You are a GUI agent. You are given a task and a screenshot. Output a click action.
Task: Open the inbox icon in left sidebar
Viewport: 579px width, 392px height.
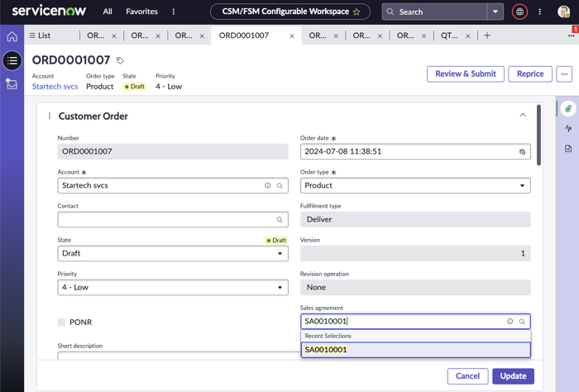pos(12,84)
